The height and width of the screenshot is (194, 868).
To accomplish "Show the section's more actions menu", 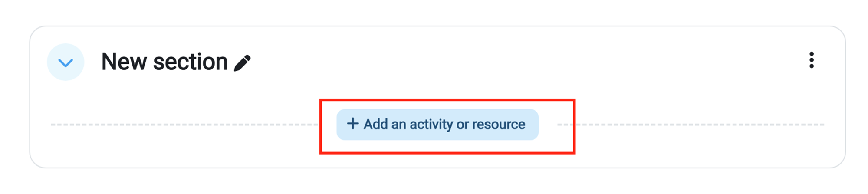I will click(811, 60).
